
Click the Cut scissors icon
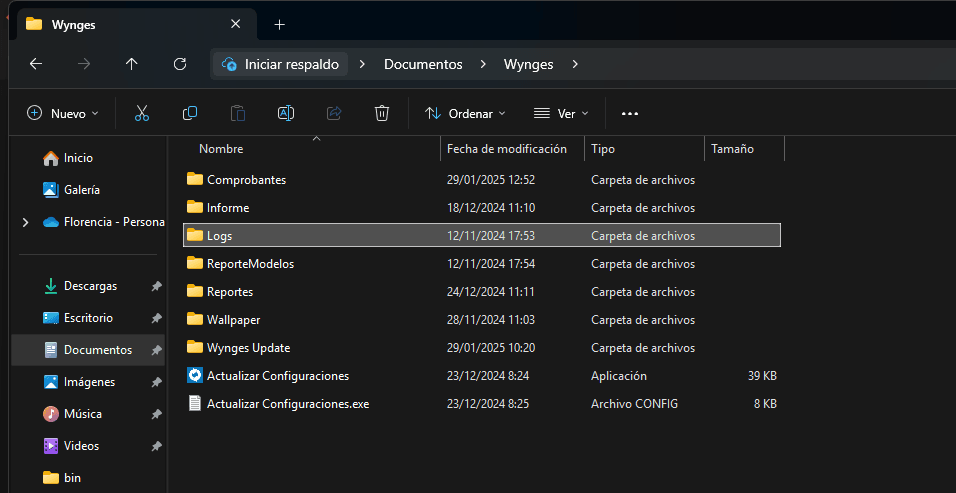point(142,114)
